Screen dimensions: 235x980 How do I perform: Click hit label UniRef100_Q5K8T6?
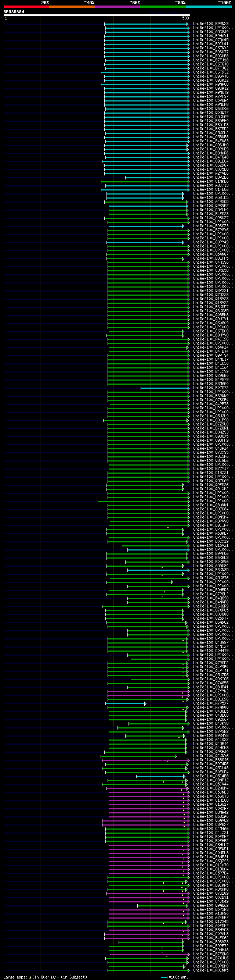[x=211, y=578]
